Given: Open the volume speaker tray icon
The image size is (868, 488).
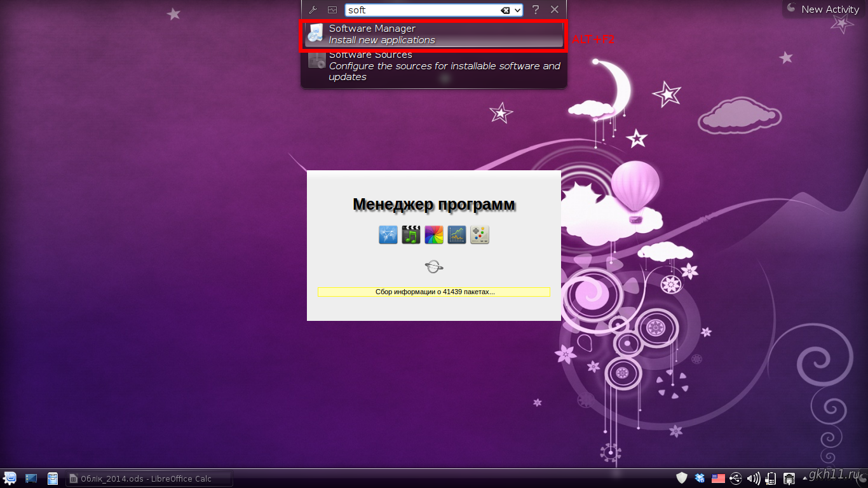Looking at the screenshot, I should pyautogui.click(x=754, y=478).
